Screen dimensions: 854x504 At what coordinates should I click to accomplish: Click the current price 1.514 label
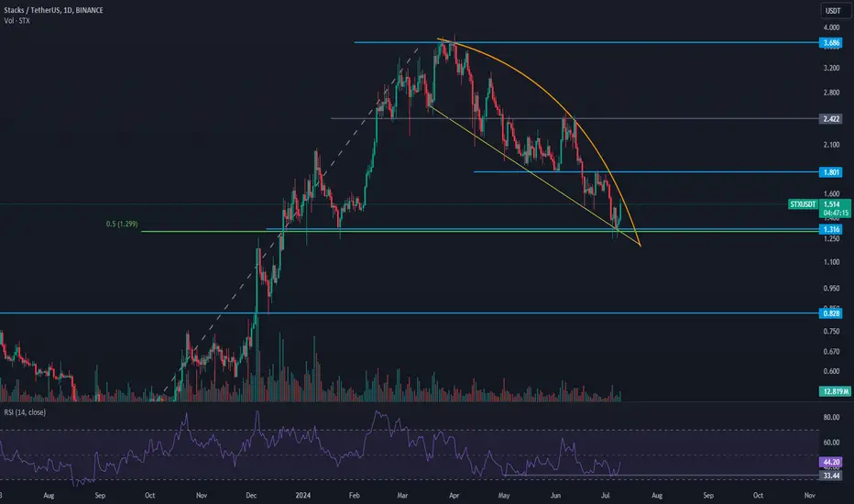point(832,204)
